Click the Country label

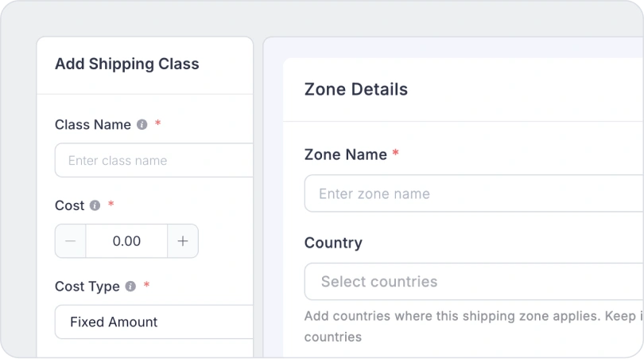pos(333,243)
